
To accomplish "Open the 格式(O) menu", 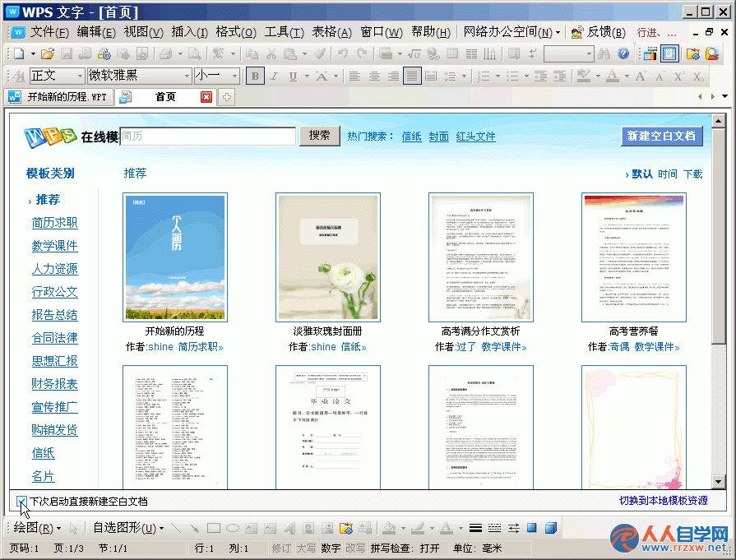I will coord(236,32).
